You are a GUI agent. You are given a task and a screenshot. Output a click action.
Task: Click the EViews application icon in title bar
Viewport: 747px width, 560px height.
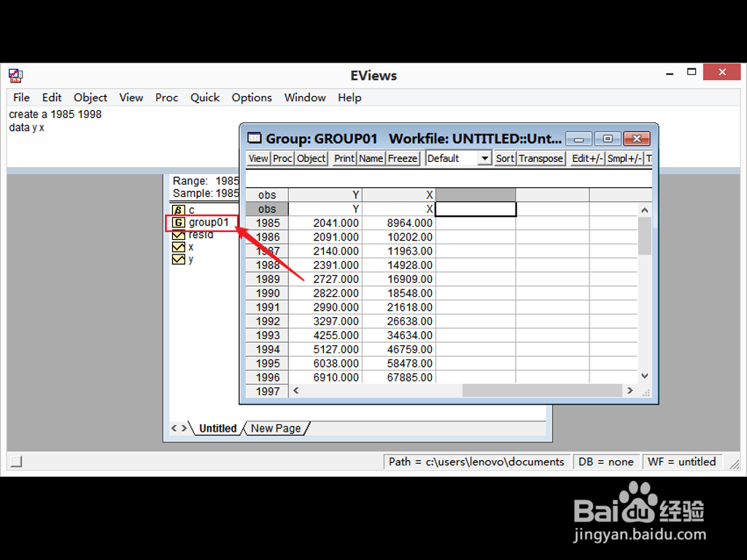[16, 75]
